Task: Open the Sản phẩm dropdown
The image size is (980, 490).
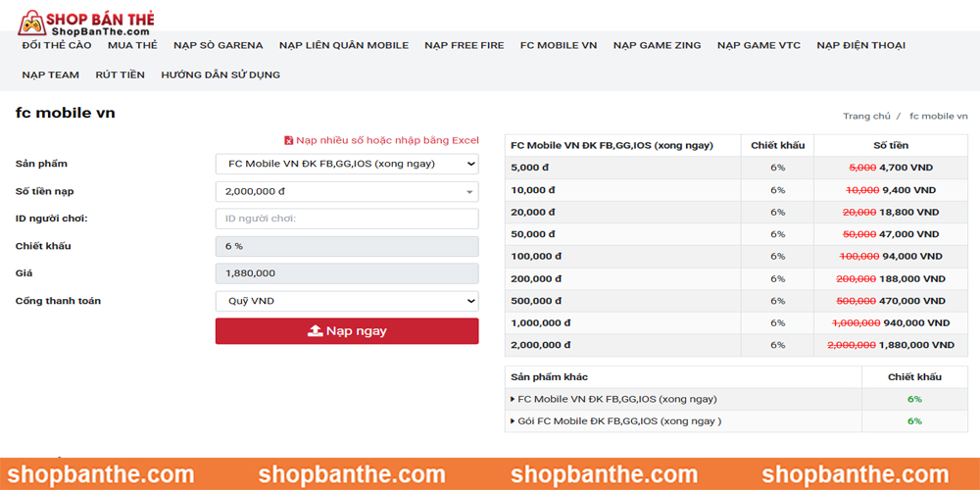Action: (x=347, y=164)
